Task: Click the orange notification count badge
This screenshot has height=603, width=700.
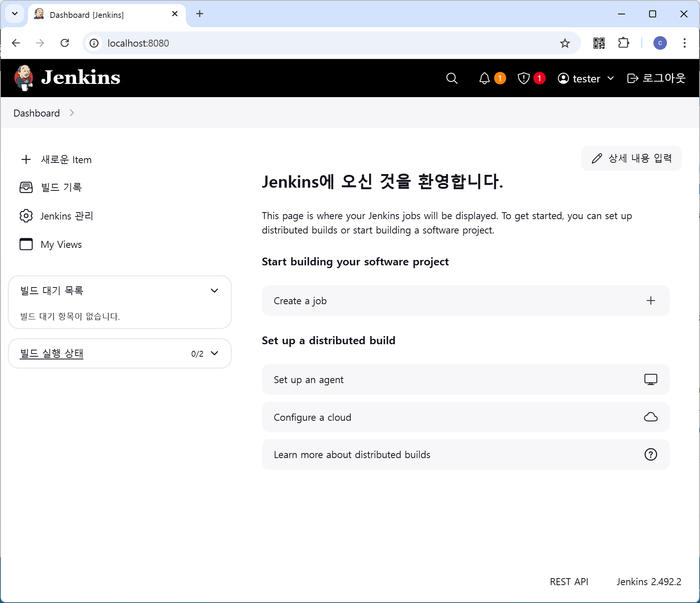Action: click(x=500, y=78)
